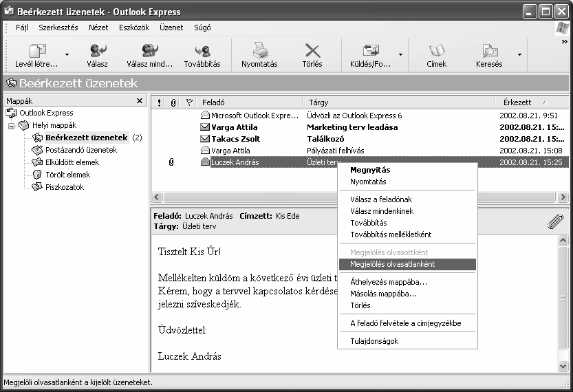The width and height of the screenshot is (573, 392).
Task: Select the Elküldött elemek folder
Action: tap(72, 162)
